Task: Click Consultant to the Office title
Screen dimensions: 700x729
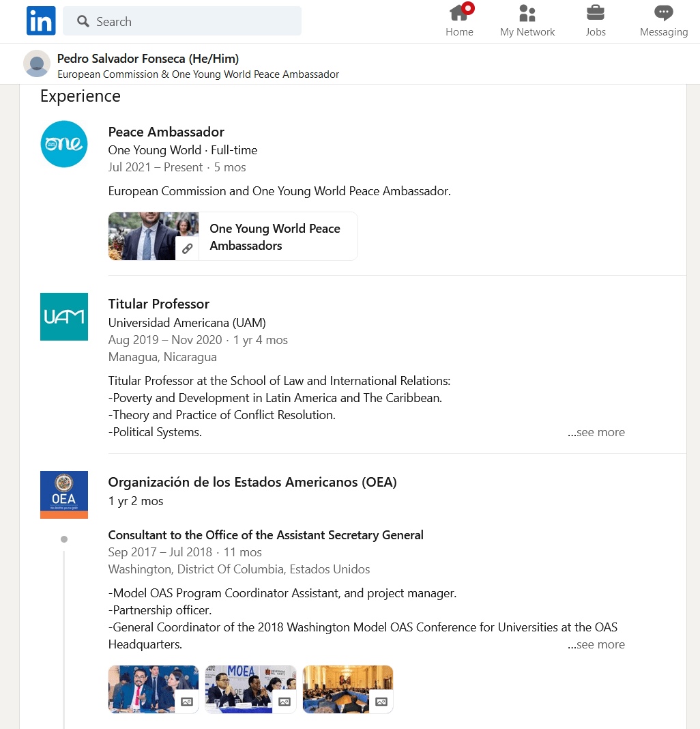Action: click(x=265, y=535)
